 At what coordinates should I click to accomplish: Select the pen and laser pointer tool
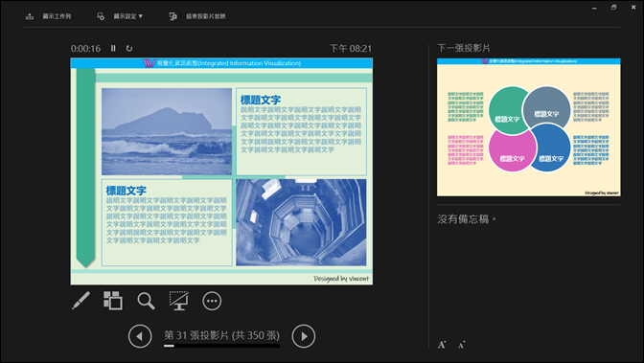tap(80, 301)
